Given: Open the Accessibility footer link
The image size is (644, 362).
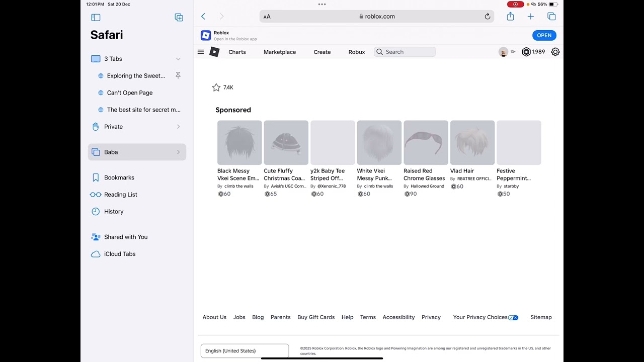Looking at the screenshot, I should point(398,317).
